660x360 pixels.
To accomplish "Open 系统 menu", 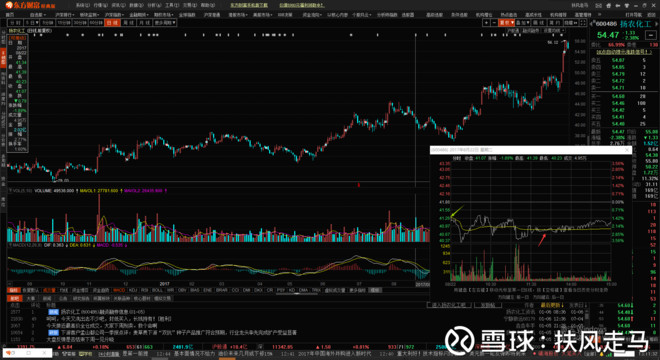I will (x=83, y=5).
